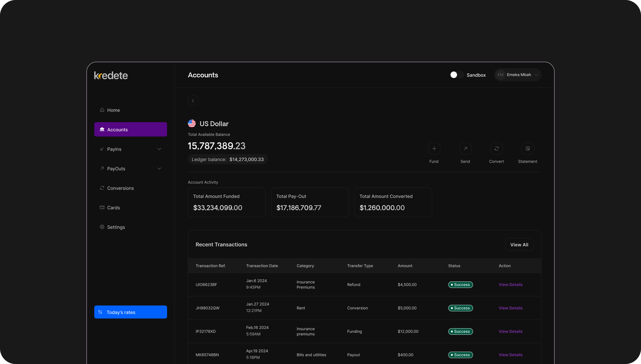Expand the PayOuts menu chevron
Image resolution: width=641 pixels, height=364 pixels.
pyautogui.click(x=159, y=169)
